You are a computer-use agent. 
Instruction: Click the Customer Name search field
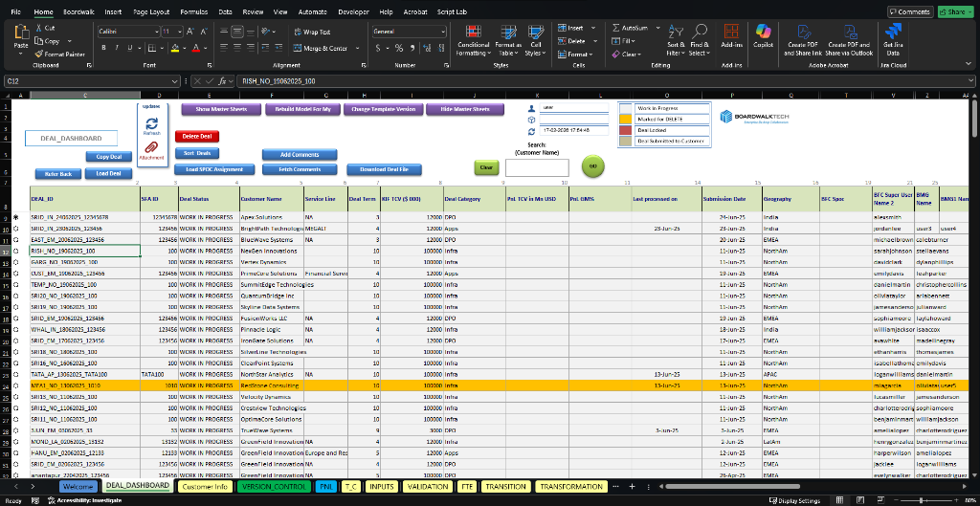[537, 167]
